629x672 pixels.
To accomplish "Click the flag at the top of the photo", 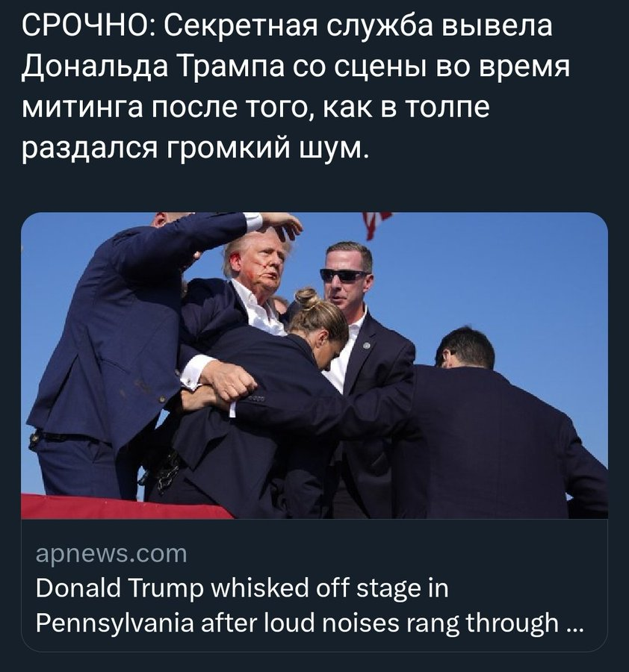I will tap(375, 224).
